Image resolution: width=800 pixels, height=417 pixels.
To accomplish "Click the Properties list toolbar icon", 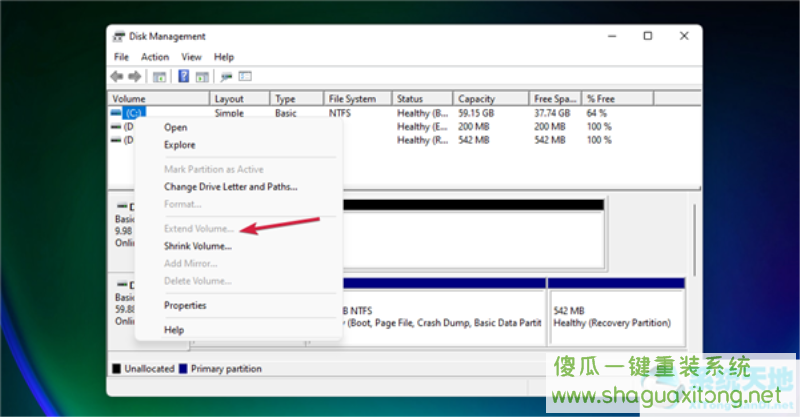I will [x=245, y=77].
